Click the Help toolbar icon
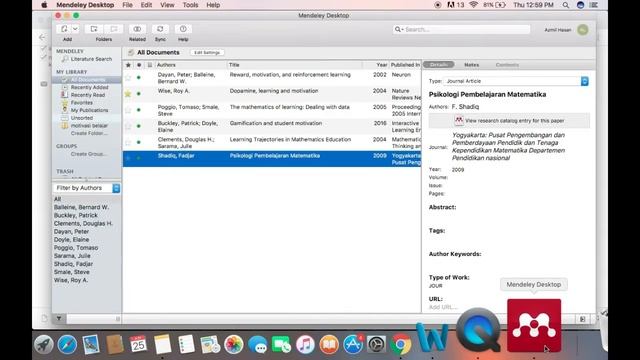Viewport: 640px width, 360px height. coord(183,29)
